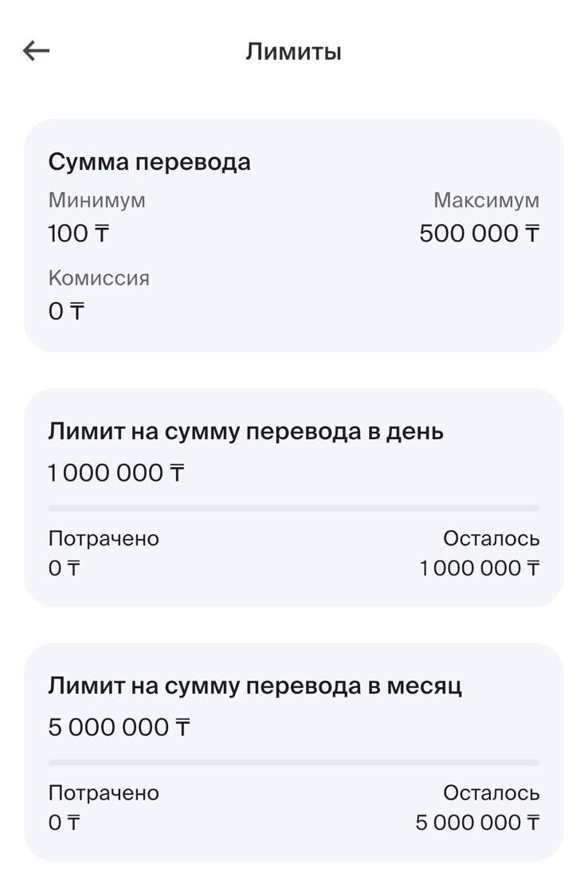
Task: Tap the 0 ₸ commission value
Action: click(66, 312)
